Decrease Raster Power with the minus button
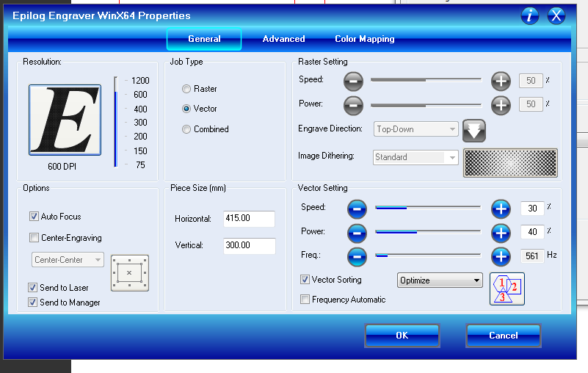 (x=353, y=106)
